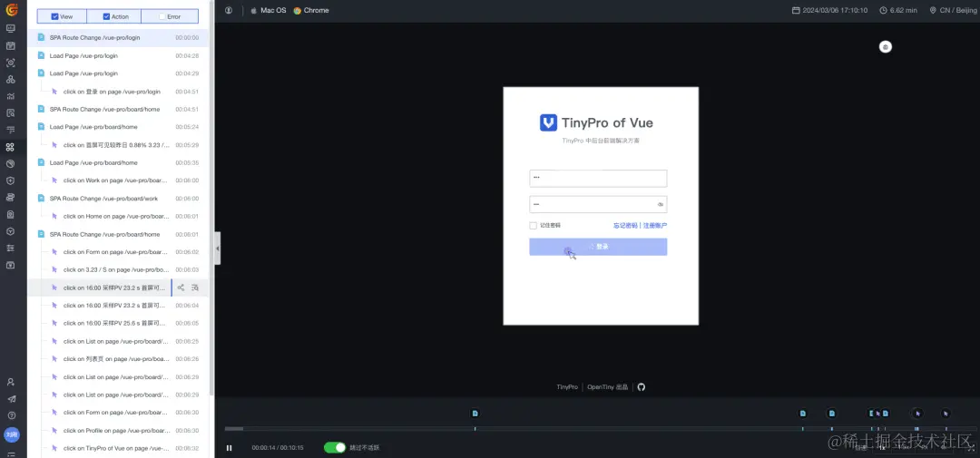Screen dimensions: 980x458
Task: Toggle the skip inactivity switch
Action: click(334, 447)
